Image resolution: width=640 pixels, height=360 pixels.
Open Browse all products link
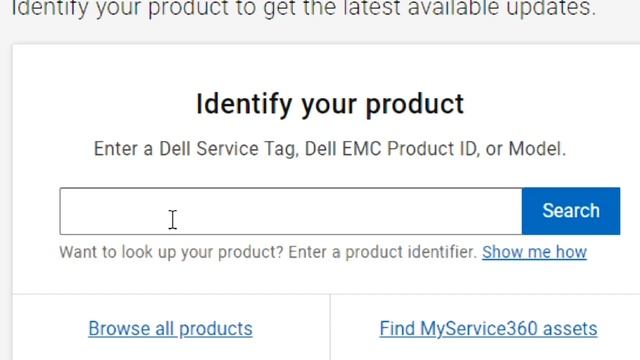coord(170,329)
